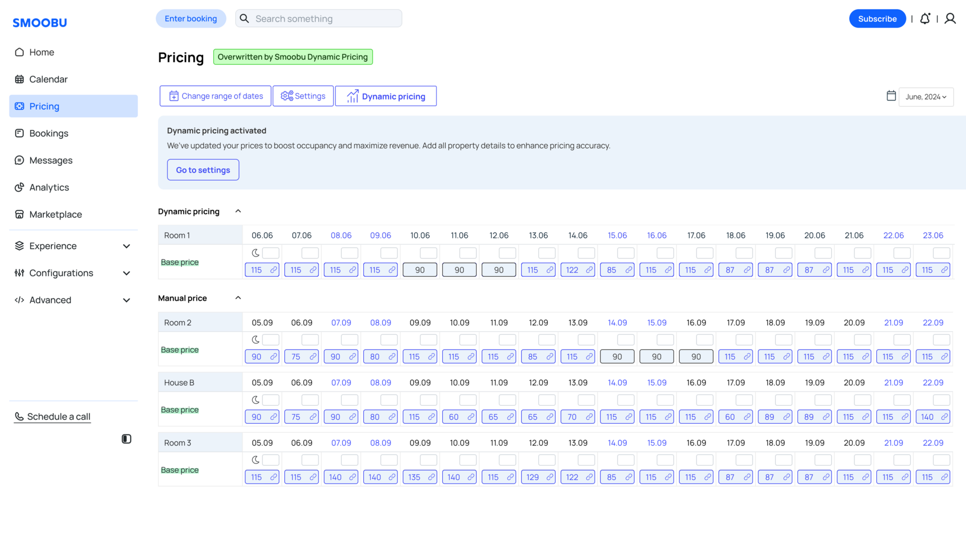Click the search magnifier icon

tap(245, 19)
